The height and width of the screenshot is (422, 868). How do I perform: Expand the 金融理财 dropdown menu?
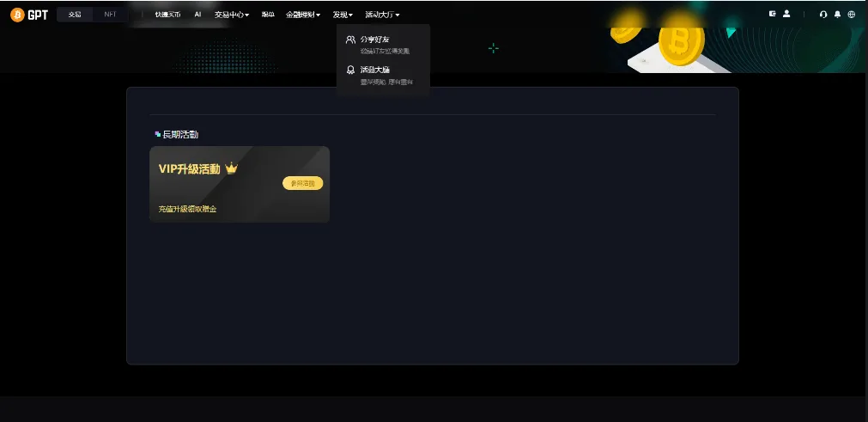tap(303, 15)
